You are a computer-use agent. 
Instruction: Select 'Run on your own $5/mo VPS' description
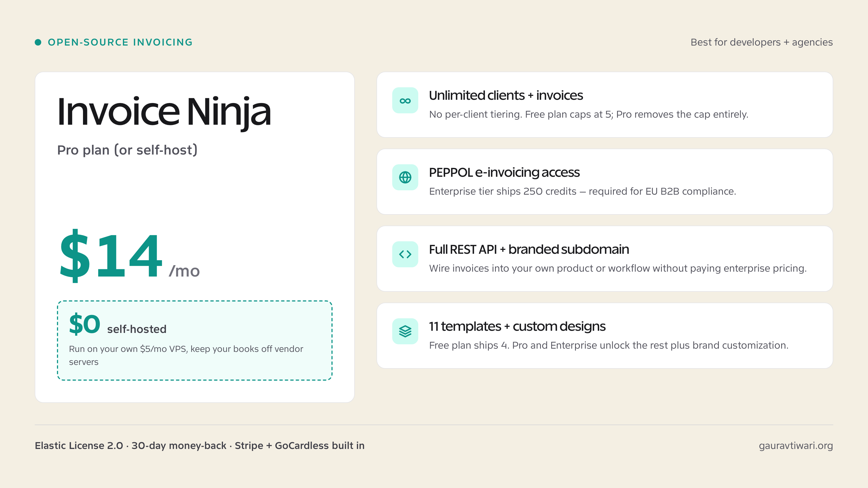(186, 355)
